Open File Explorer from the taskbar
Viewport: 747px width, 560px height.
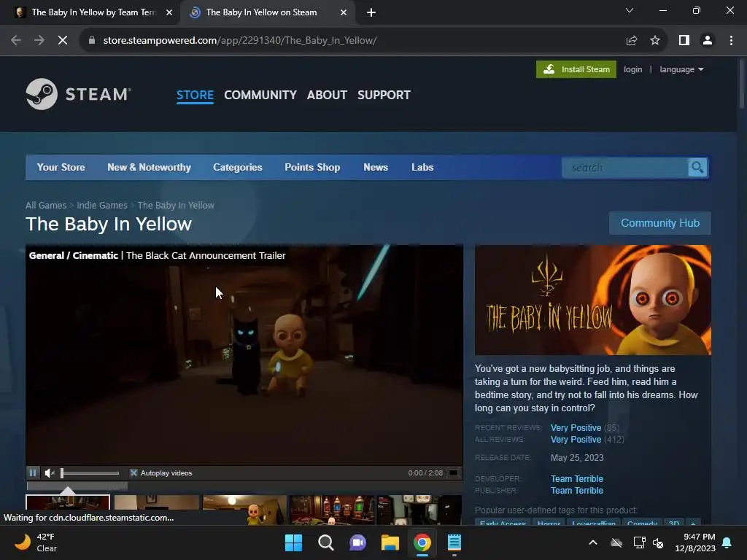[390, 542]
